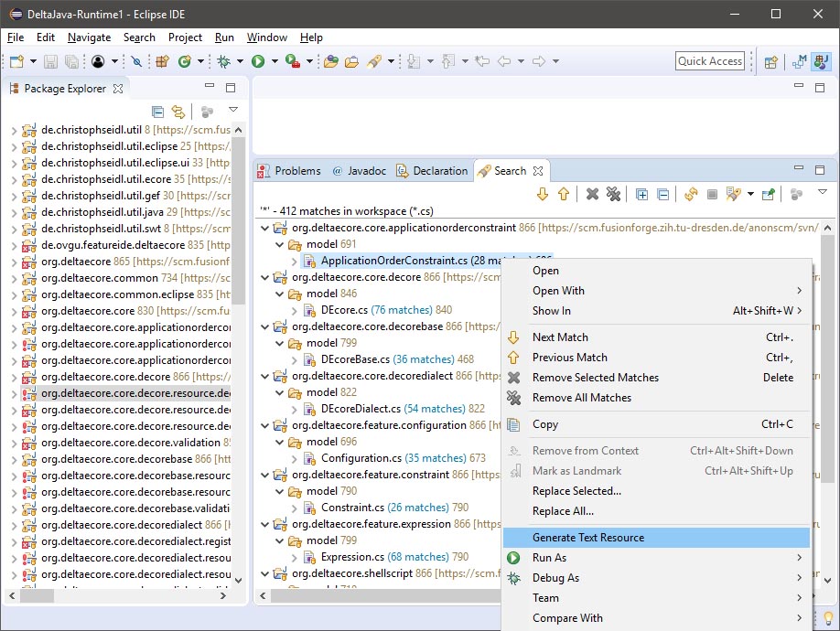Choose Next Match in context menu
The image size is (840, 631).
pos(656,337)
